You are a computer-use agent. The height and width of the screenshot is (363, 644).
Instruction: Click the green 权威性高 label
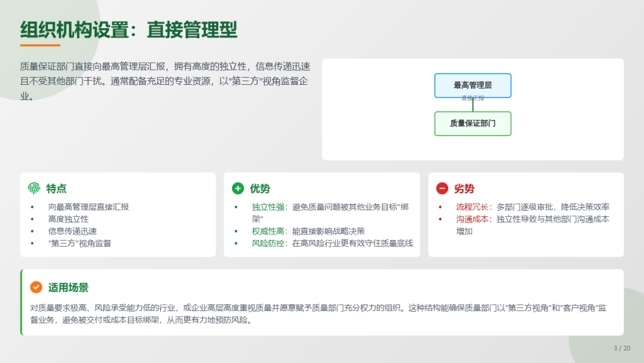[x=267, y=231]
